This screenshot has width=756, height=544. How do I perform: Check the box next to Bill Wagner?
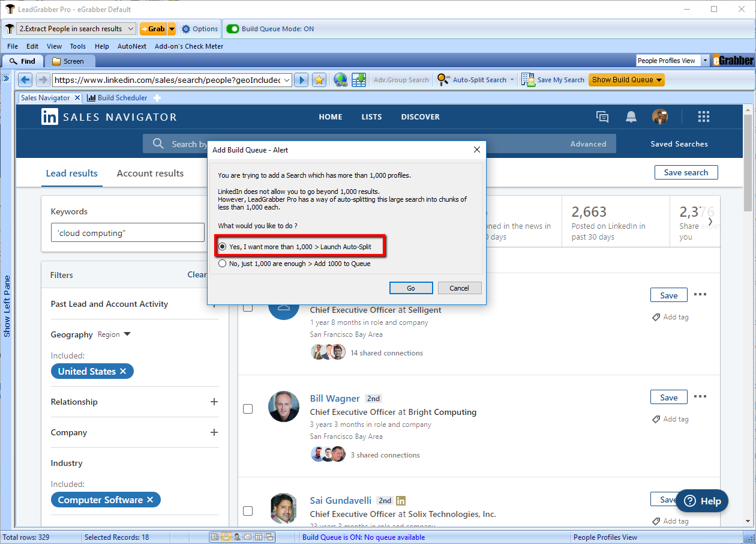[248, 409]
